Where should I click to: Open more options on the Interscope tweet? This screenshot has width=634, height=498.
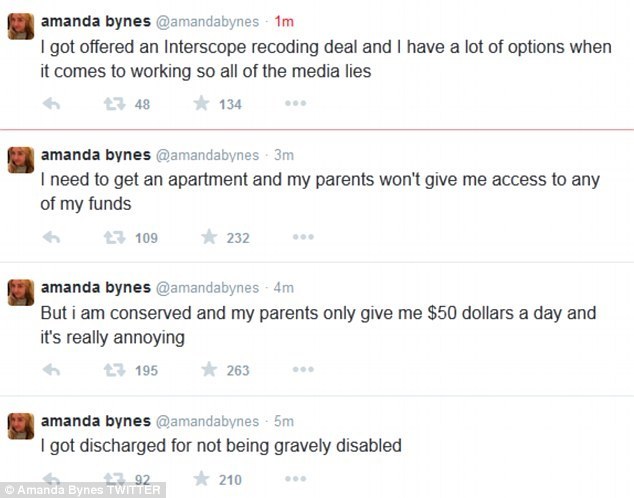(x=295, y=103)
